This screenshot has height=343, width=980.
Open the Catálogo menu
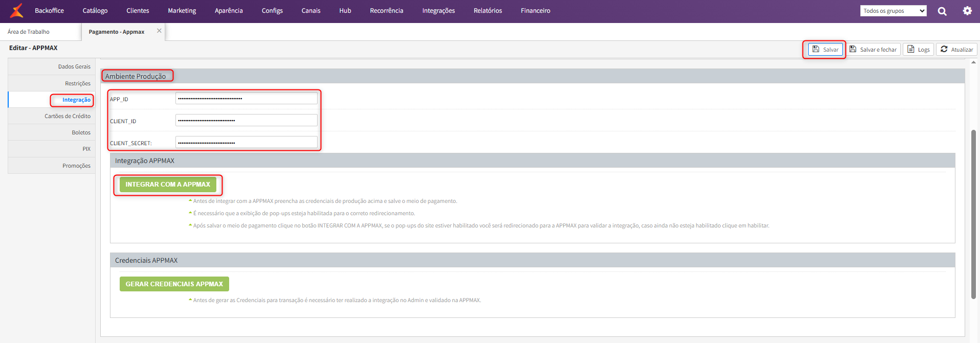pos(95,11)
